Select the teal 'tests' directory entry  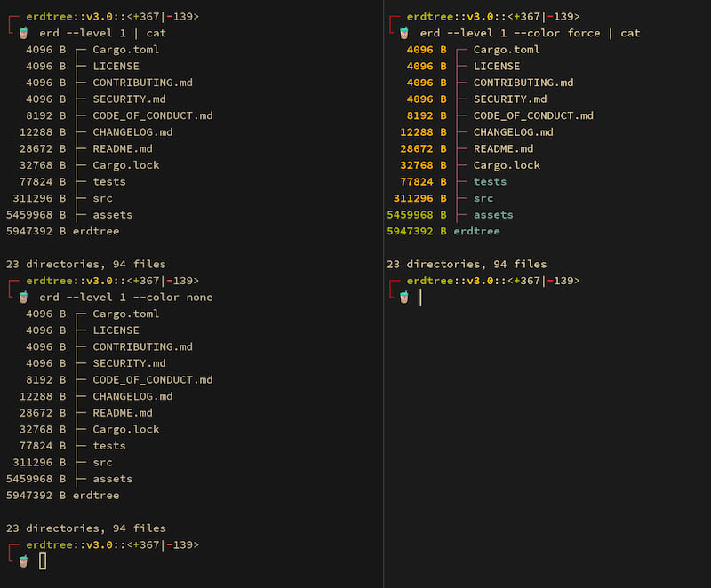(x=490, y=182)
